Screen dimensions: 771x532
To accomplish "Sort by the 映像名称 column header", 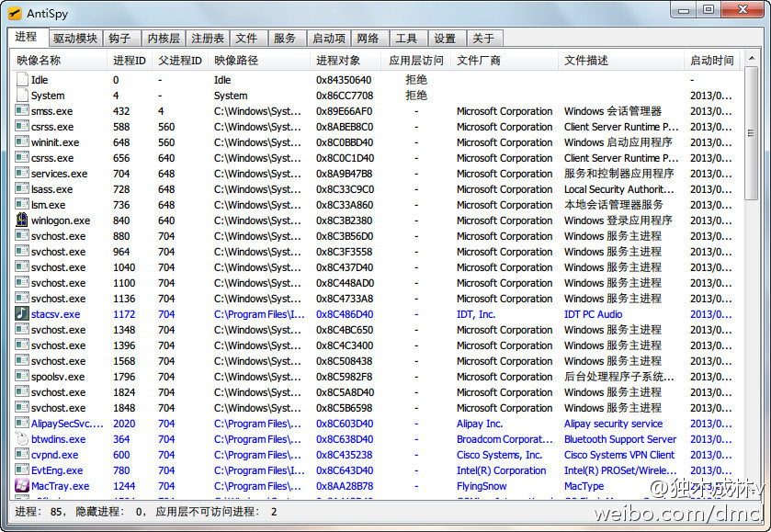I will click(39, 61).
